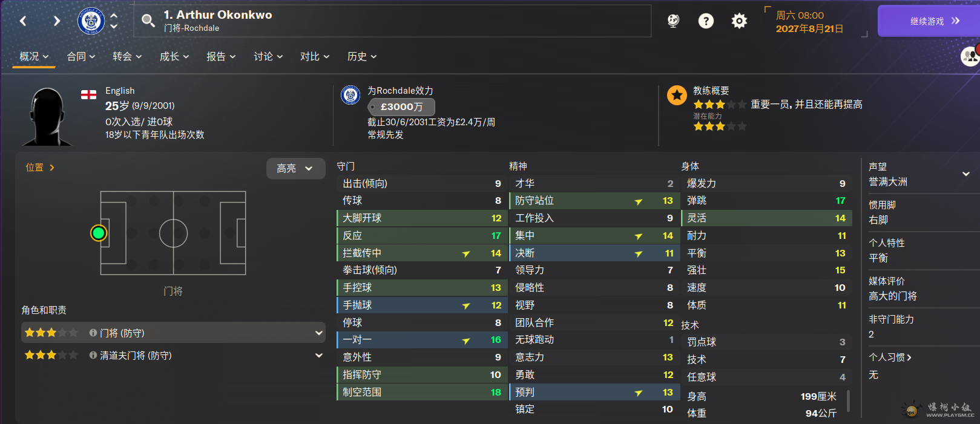Click the world globe icon

[673, 21]
